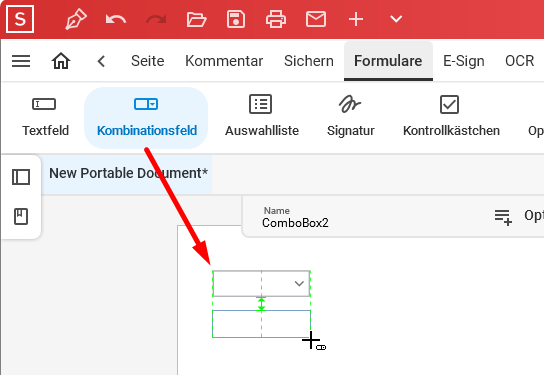Print the document
This screenshot has height=375, width=544.
point(276,19)
